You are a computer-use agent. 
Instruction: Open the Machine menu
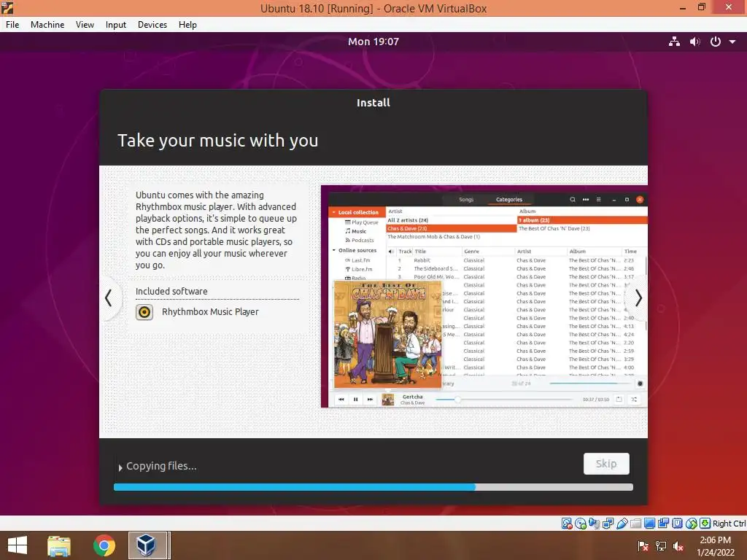click(x=47, y=25)
